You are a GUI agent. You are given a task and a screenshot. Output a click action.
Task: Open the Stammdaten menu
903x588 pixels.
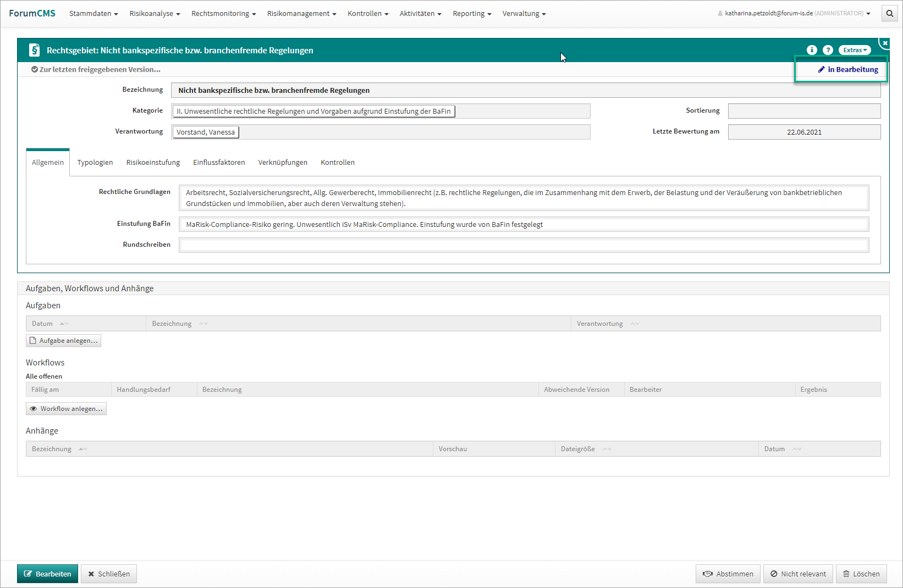coord(93,14)
